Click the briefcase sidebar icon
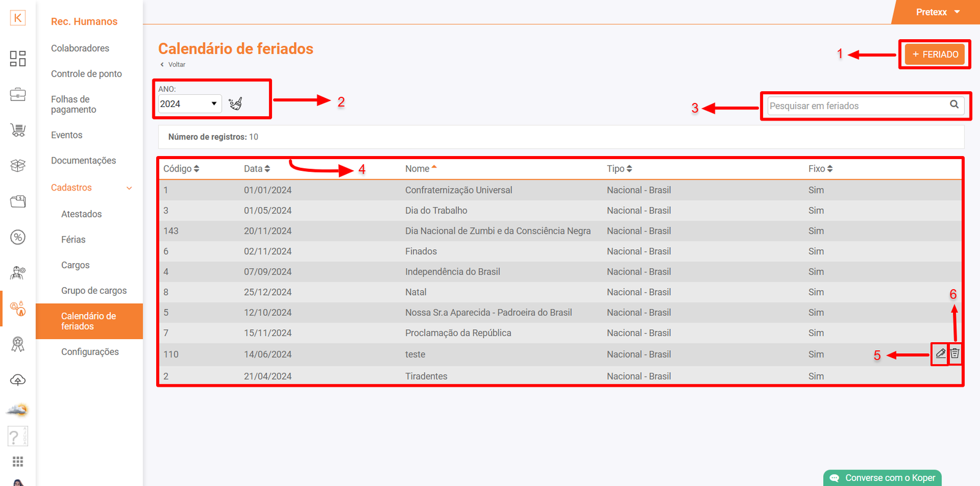The height and width of the screenshot is (486, 980). (x=18, y=94)
